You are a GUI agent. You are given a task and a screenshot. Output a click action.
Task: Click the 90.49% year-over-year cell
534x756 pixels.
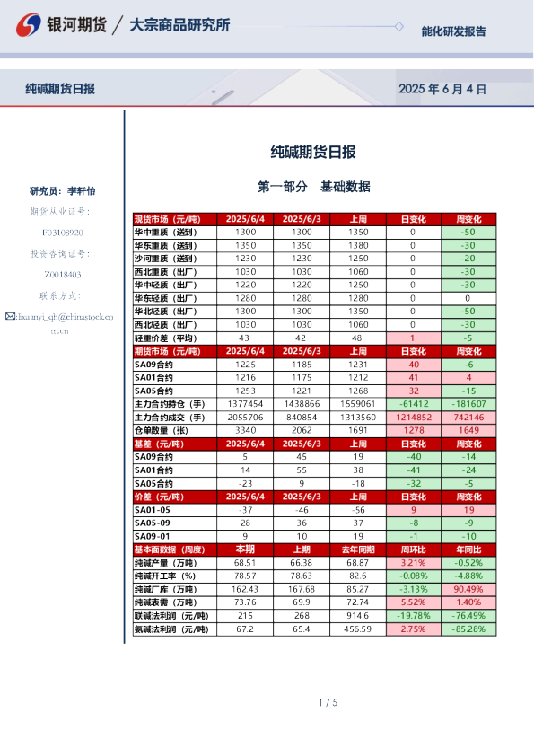pos(469,589)
